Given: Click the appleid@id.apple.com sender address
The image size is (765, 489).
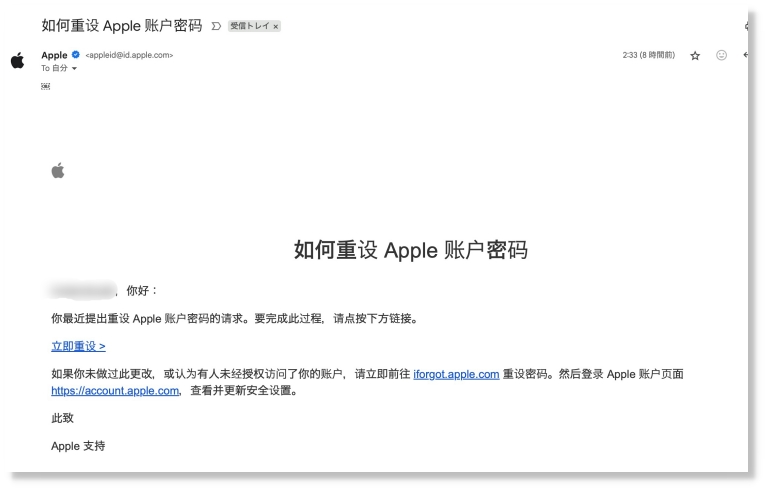Looking at the screenshot, I should coord(129,55).
